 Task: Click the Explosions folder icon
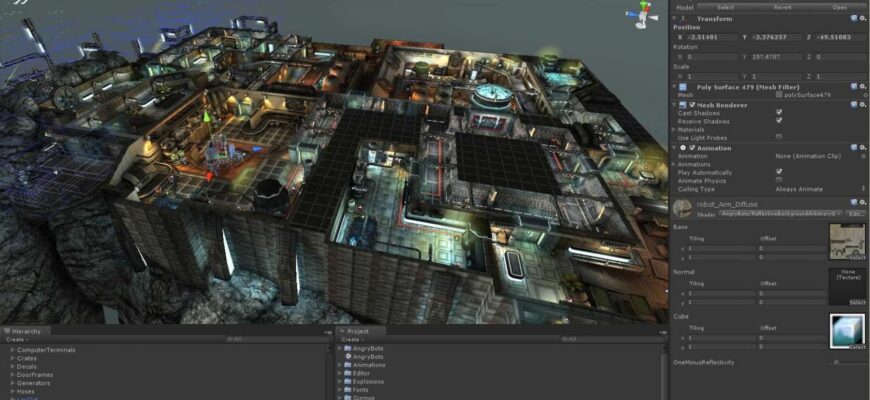pos(348,382)
